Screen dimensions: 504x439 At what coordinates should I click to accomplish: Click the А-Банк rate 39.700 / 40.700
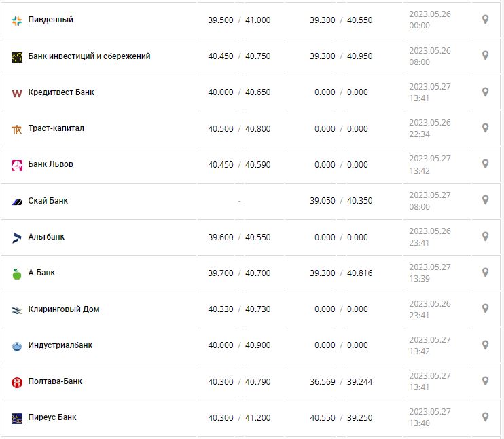point(239,273)
